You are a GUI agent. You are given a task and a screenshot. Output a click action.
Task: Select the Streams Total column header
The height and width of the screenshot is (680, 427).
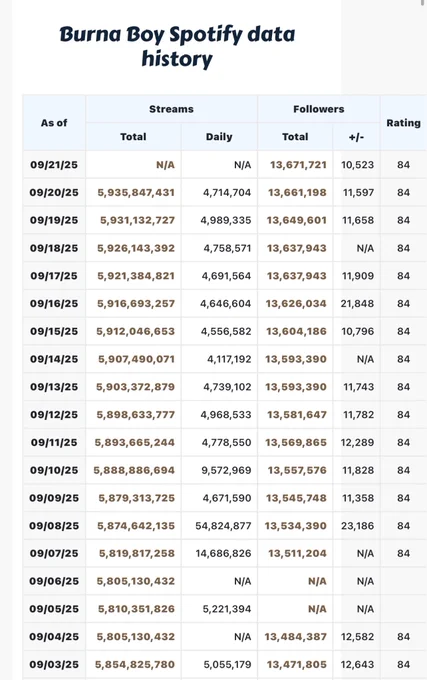(133, 137)
